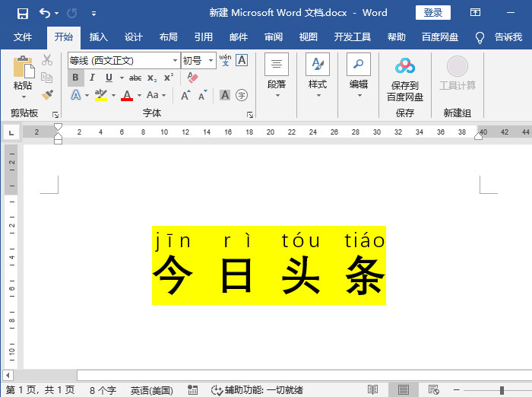Open the 编辑 editing group button
Image resolution: width=532 pixels, height=397 pixels.
coord(359,76)
